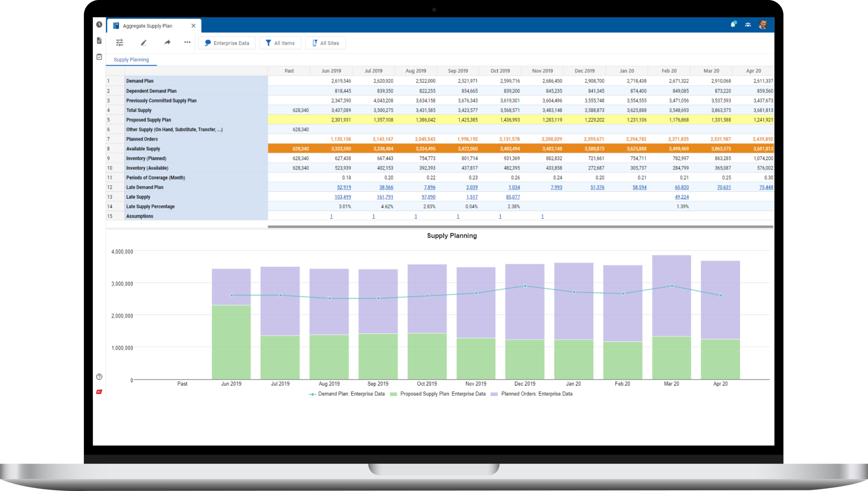The image size is (868, 491).
Task: Click the clock history icon in the sidebar
Action: click(x=99, y=24)
